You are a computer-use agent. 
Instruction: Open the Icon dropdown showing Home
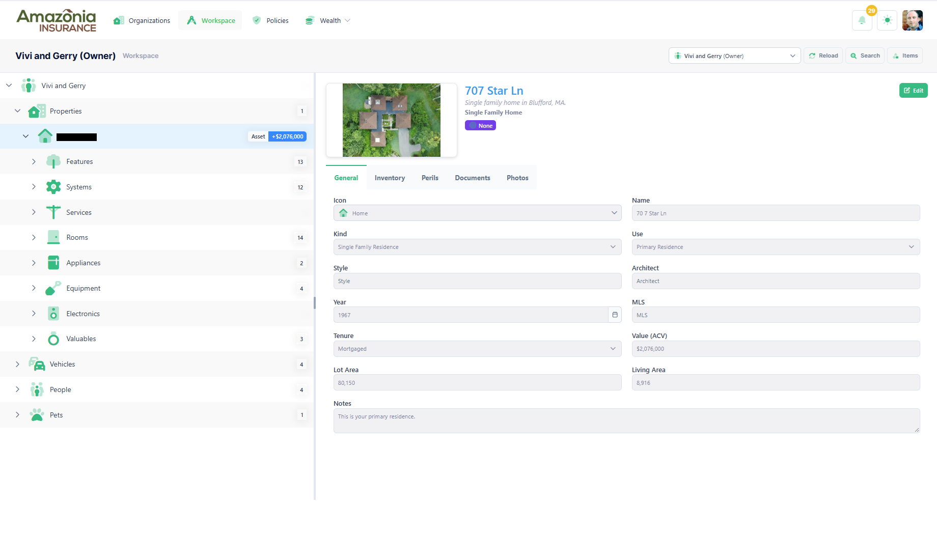477,213
